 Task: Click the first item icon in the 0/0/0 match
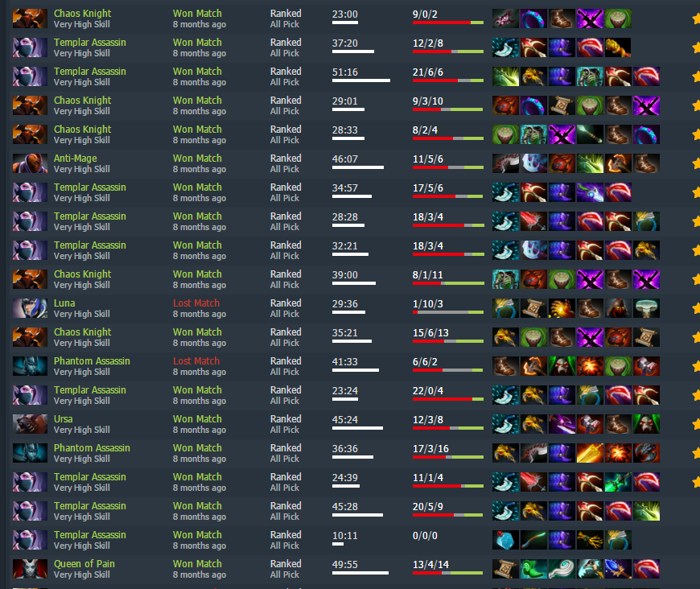click(x=505, y=540)
